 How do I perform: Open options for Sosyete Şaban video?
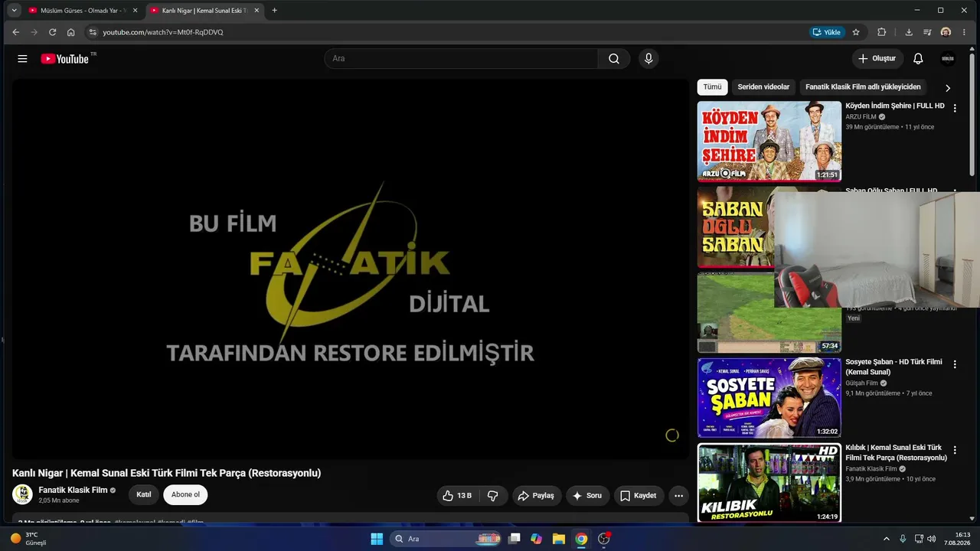point(955,365)
